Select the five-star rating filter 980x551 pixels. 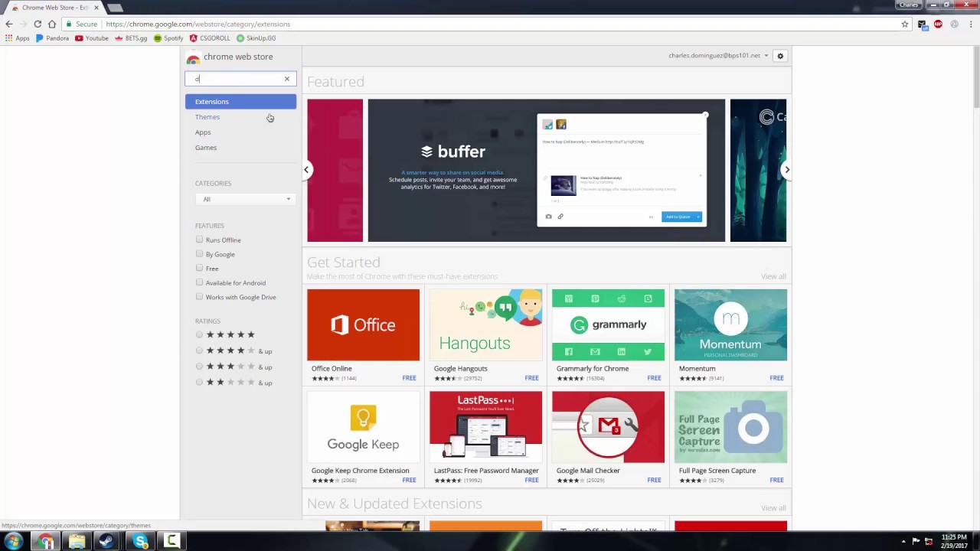[x=200, y=334]
